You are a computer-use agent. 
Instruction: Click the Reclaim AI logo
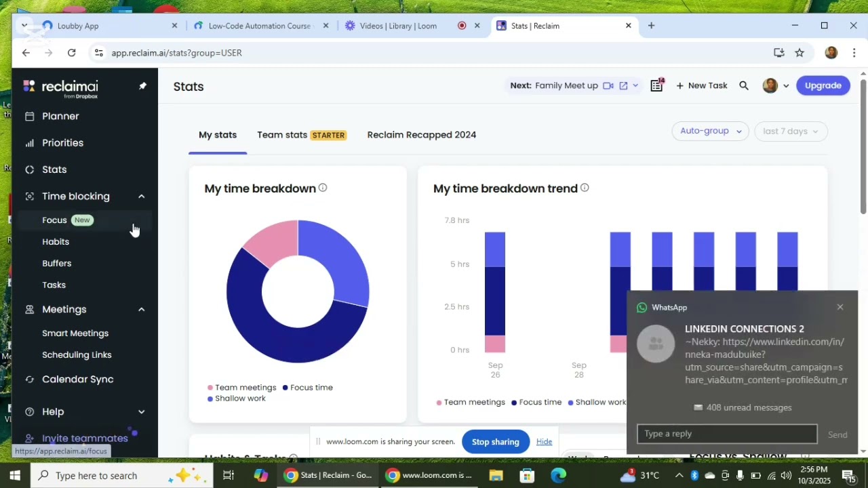60,87
